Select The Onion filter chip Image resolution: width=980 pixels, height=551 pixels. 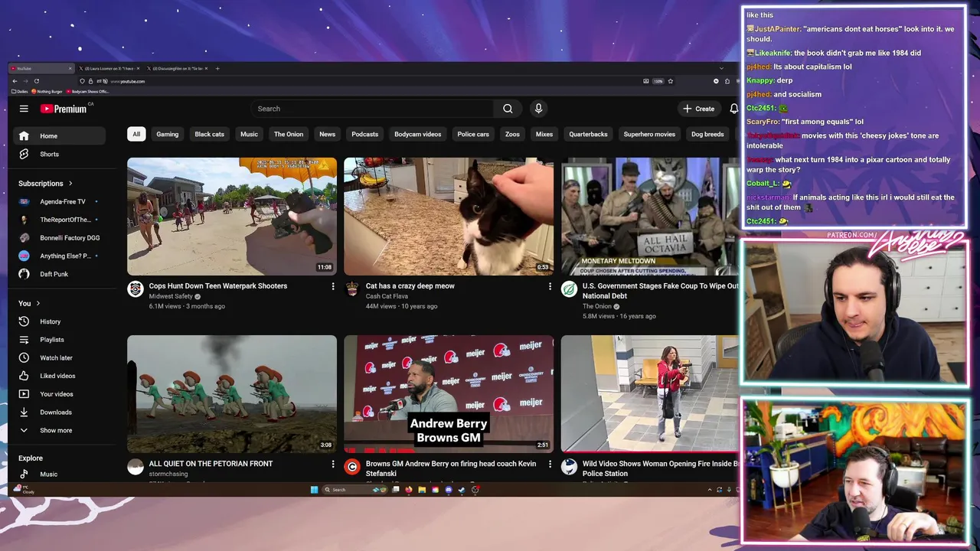pos(289,134)
